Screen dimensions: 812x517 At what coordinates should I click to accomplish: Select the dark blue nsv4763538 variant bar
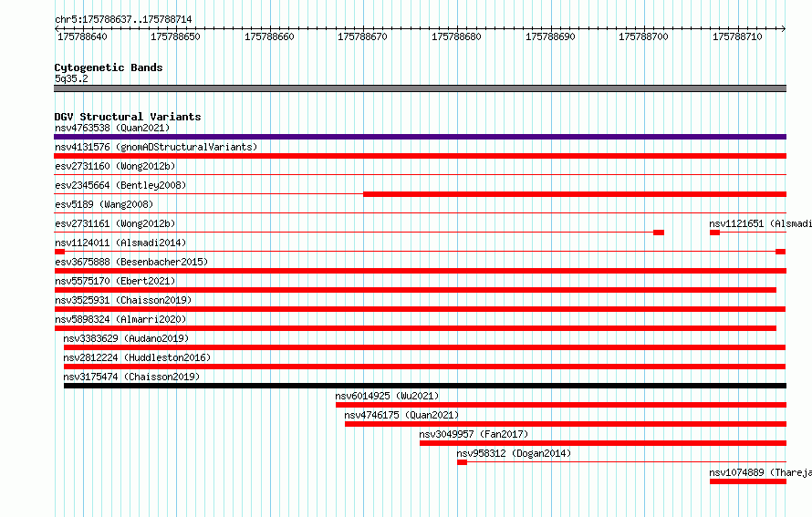[x=420, y=137]
